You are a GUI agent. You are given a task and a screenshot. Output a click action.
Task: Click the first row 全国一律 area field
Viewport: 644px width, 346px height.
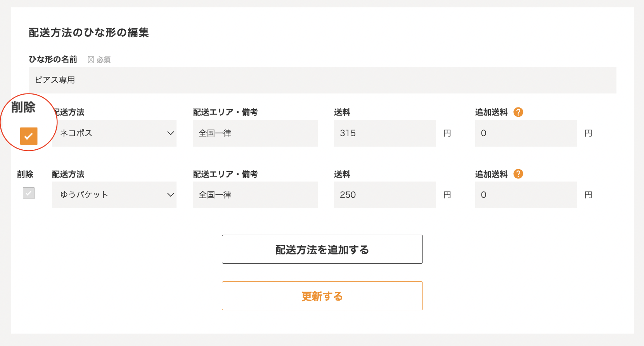coord(255,133)
